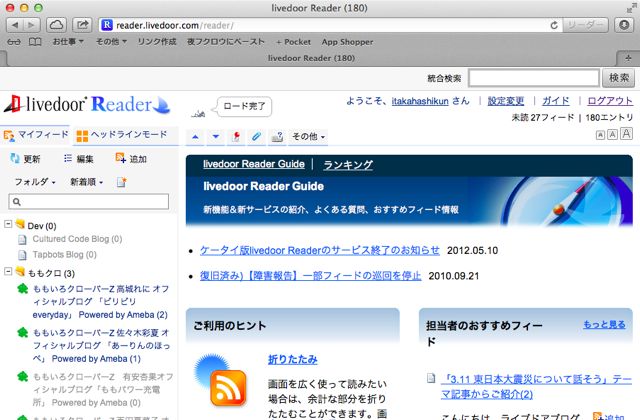Open the 障害報告 feed crawl notice link
640x420 pixels.
point(310,276)
